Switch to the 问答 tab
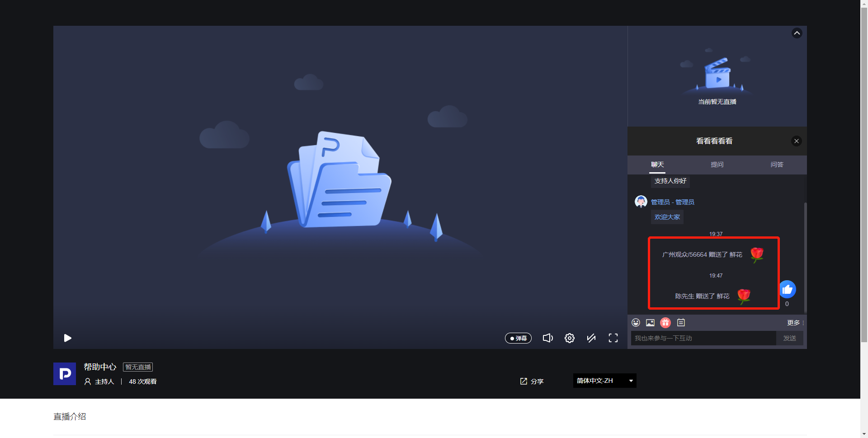This screenshot has height=438, width=868. click(777, 165)
